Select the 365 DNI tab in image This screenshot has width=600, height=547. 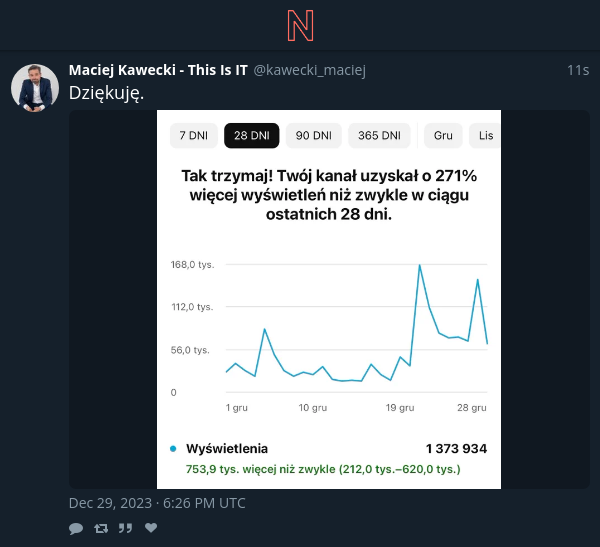[x=379, y=136]
